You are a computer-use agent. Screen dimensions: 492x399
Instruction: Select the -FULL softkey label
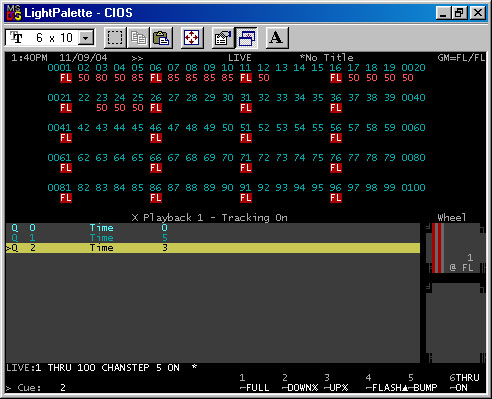254,388
